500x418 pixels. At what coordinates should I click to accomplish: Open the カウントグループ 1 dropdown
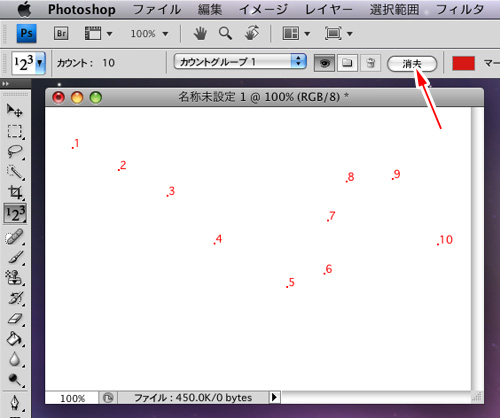coord(240,62)
